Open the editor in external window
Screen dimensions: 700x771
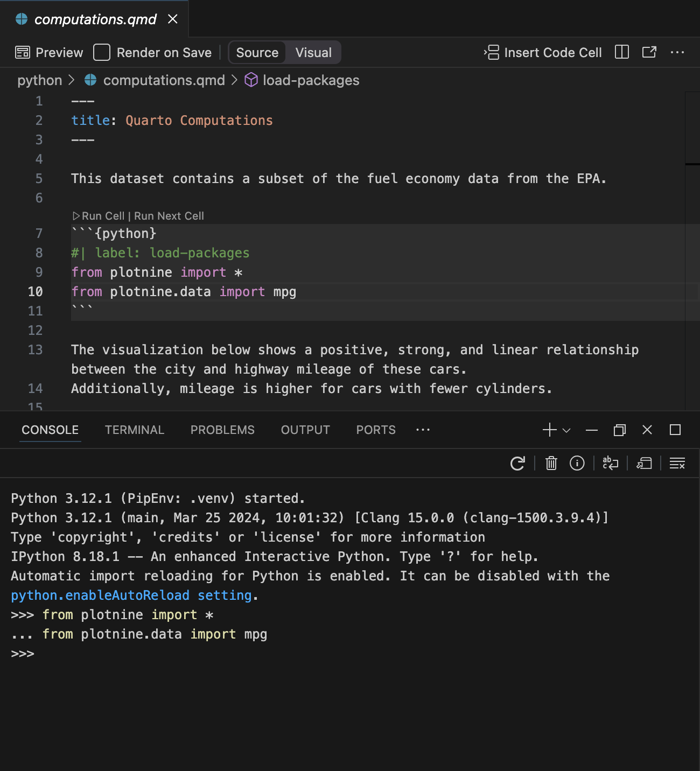649,52
